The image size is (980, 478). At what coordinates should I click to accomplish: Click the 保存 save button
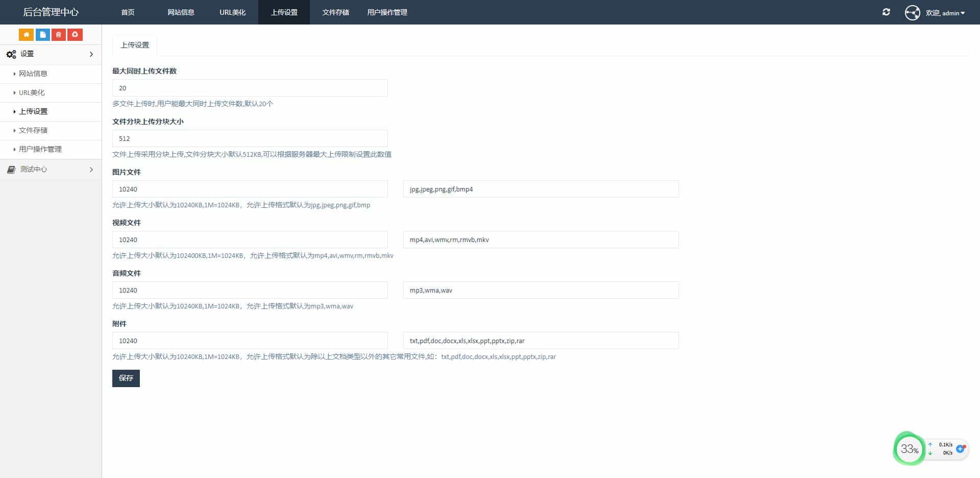pos(126,378)
